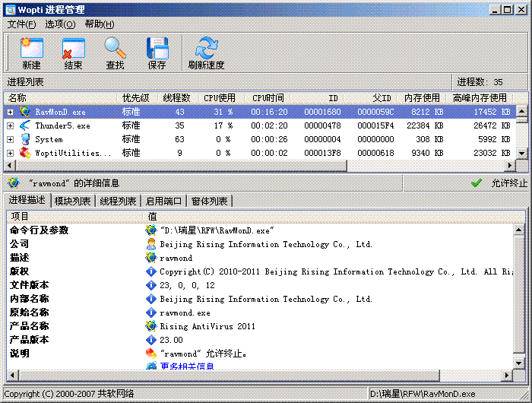Switch to the 启用端口 tab

[x=163, y=201]
